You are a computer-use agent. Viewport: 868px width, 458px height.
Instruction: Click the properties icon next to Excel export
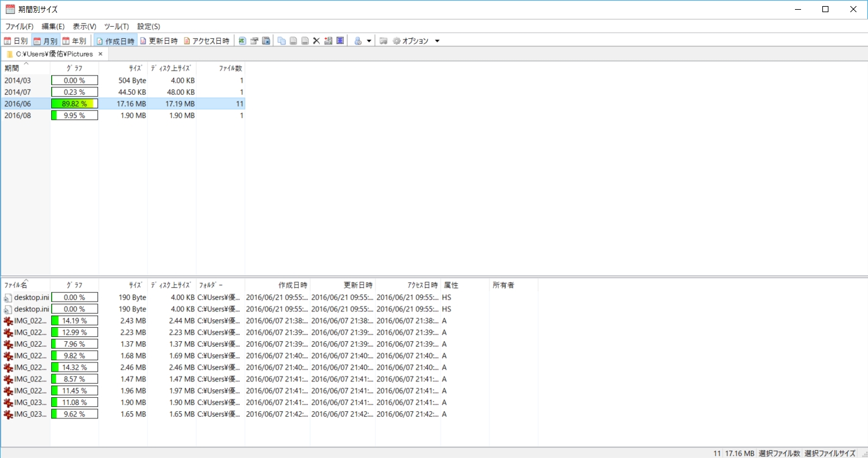pyautogui.click(x=254, y=41)
